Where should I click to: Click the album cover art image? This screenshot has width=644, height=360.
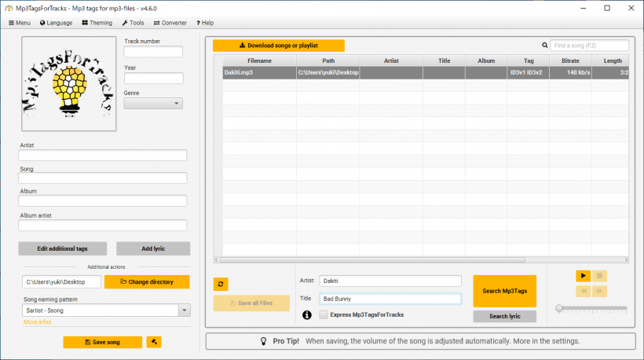pos(69,84)
